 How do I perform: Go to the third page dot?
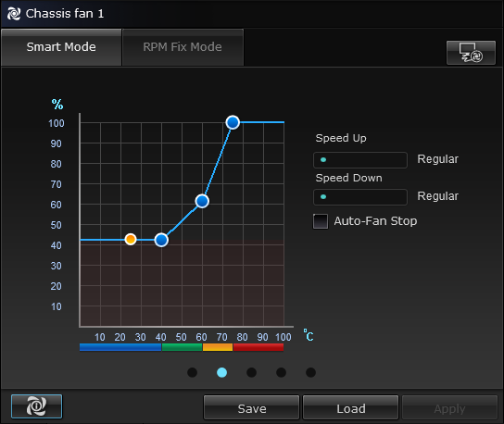(251, 372)
